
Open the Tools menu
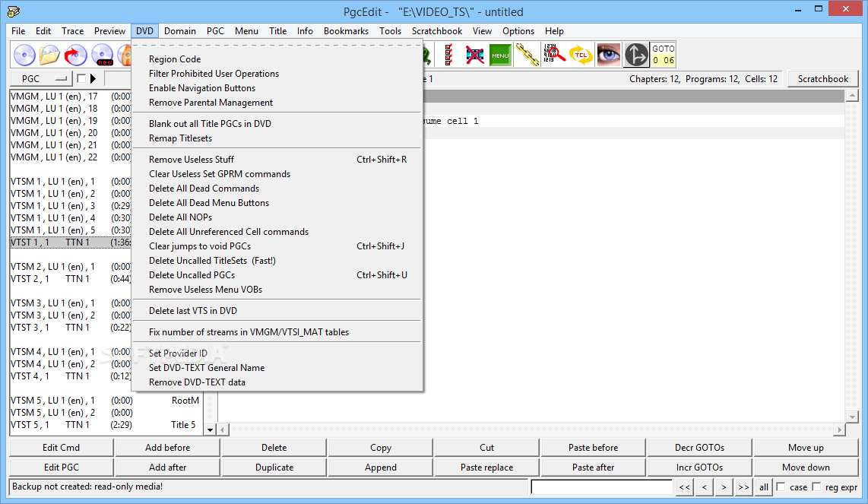390,31
